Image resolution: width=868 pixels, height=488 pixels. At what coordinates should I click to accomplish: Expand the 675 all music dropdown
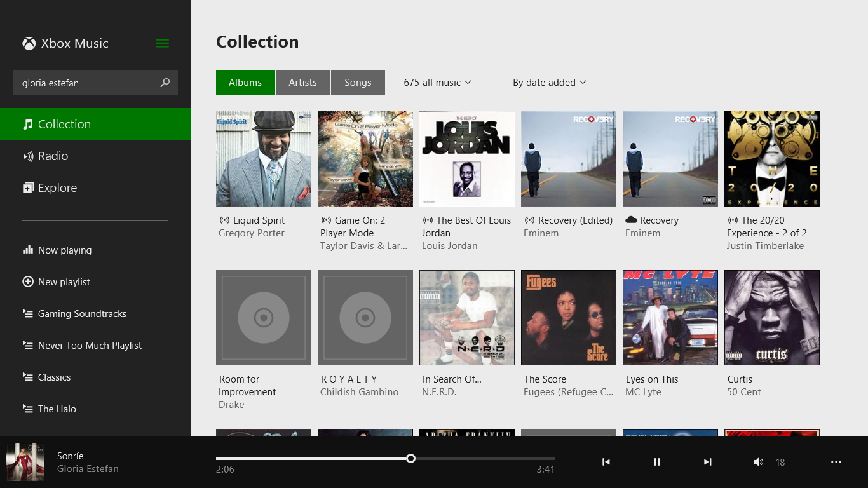point(437,83)
